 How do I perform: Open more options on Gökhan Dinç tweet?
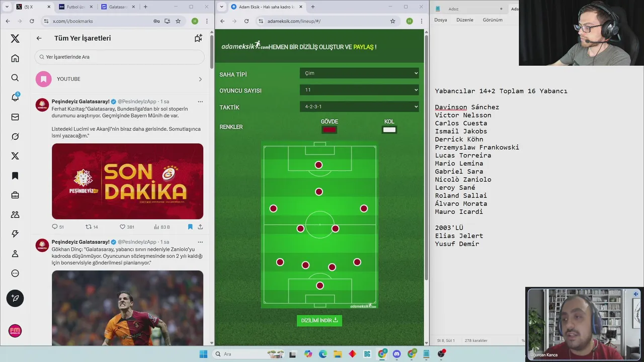pos(200,242)
